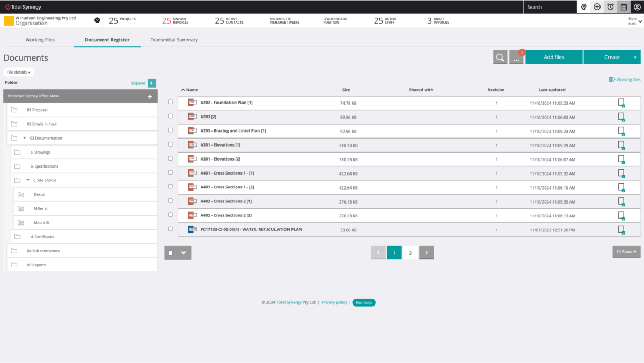Viewport: 644px width, 363px height.
Task: Tick the checkbox for the WATER RETICULATION PLAN row
Action: (170, 229)
